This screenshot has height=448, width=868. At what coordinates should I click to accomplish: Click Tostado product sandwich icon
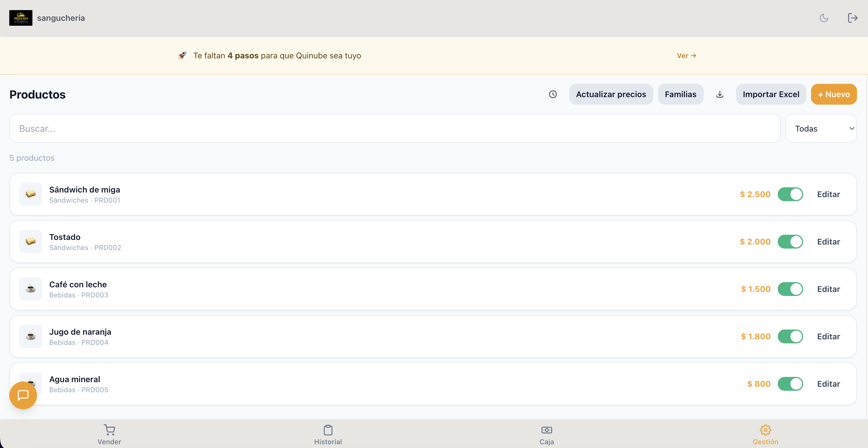[31, 241]
